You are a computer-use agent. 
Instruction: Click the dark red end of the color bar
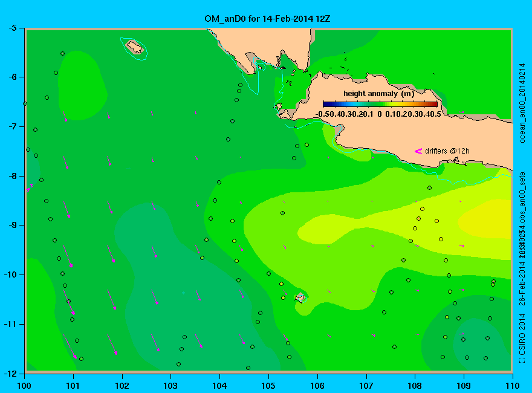pyautogui.click(x=434, y=104)
